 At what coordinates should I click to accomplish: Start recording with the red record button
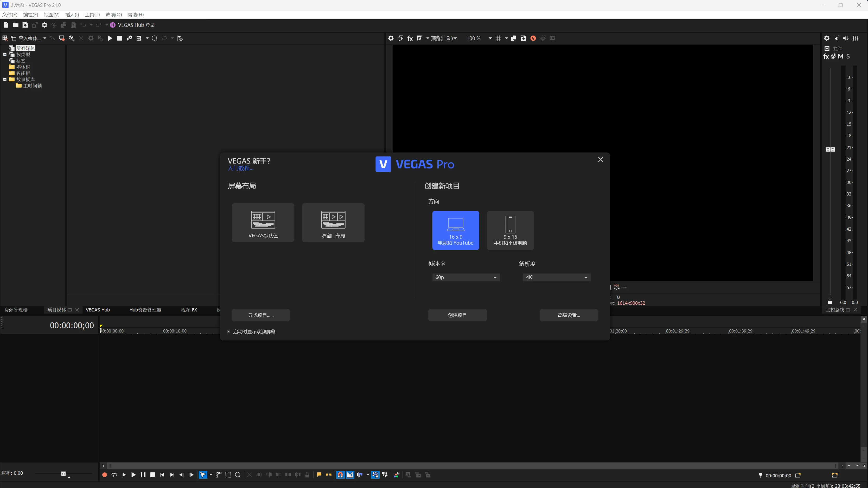click(x=104, y=475)
